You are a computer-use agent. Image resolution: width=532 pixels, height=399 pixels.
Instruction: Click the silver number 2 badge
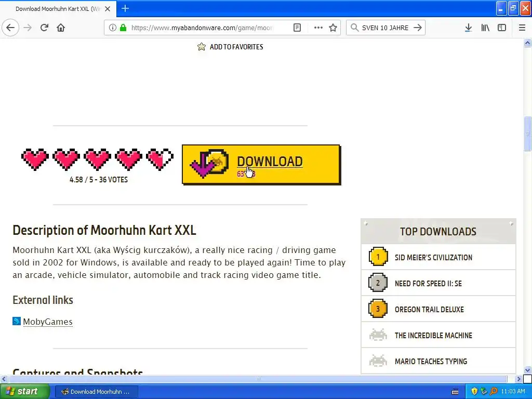coord(378,283)
